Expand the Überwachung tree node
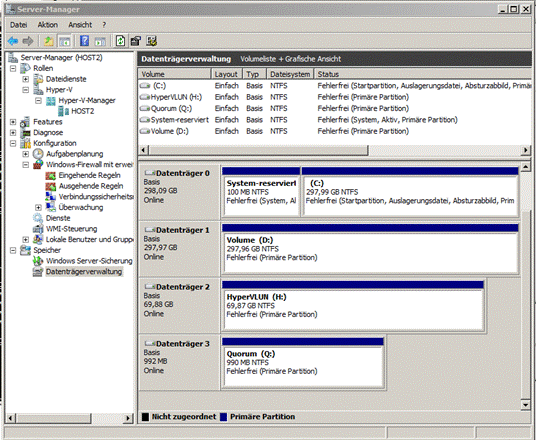 coord(38,208)
